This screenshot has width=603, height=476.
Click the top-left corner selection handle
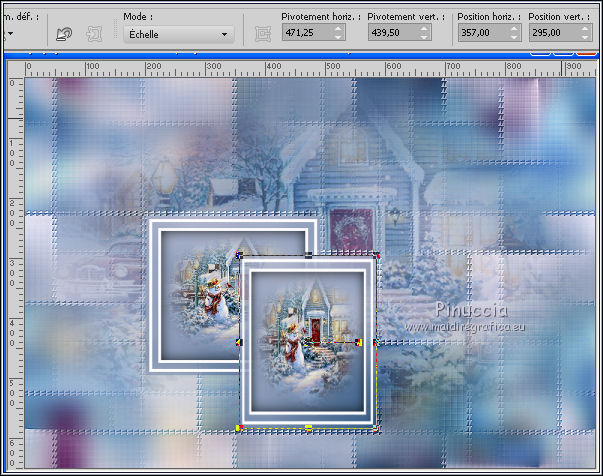point(239,255)
